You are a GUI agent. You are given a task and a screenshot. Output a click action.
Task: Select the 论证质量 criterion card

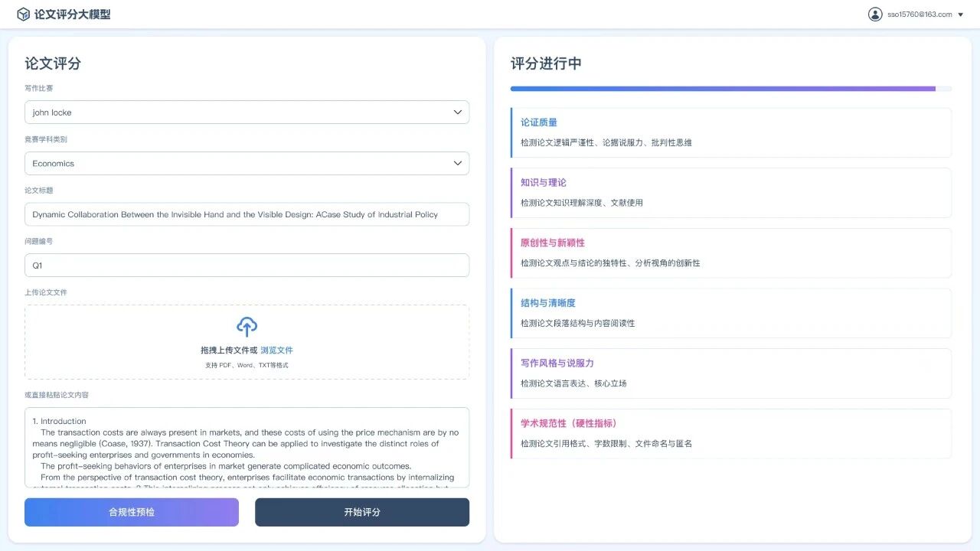click(730, 132)
